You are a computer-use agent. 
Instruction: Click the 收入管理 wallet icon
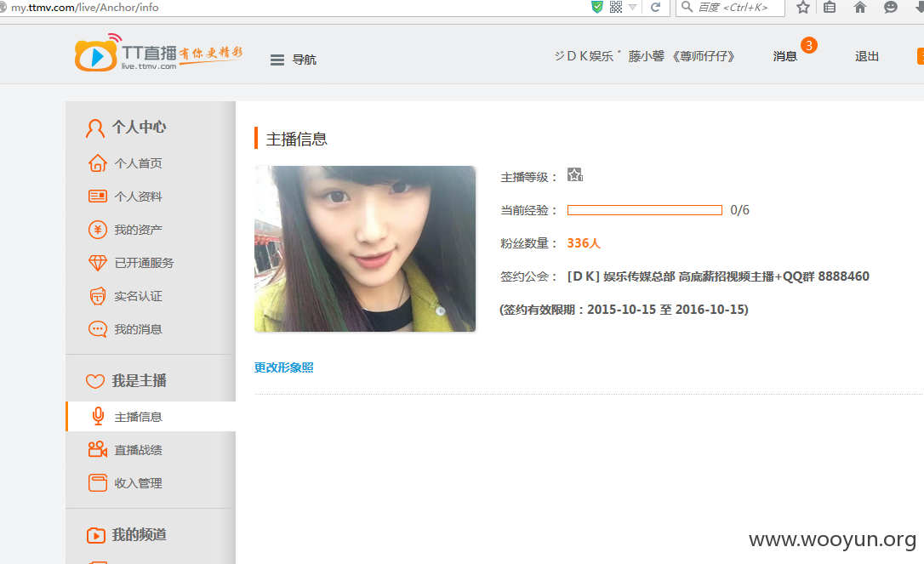(98, 482)
